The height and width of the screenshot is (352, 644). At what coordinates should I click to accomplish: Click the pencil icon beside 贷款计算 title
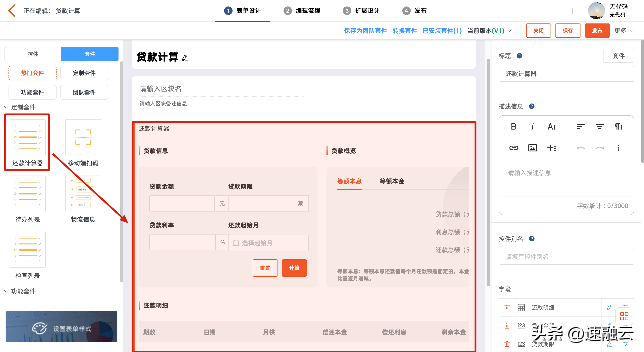pyautogui.click(x=185, y=58)
